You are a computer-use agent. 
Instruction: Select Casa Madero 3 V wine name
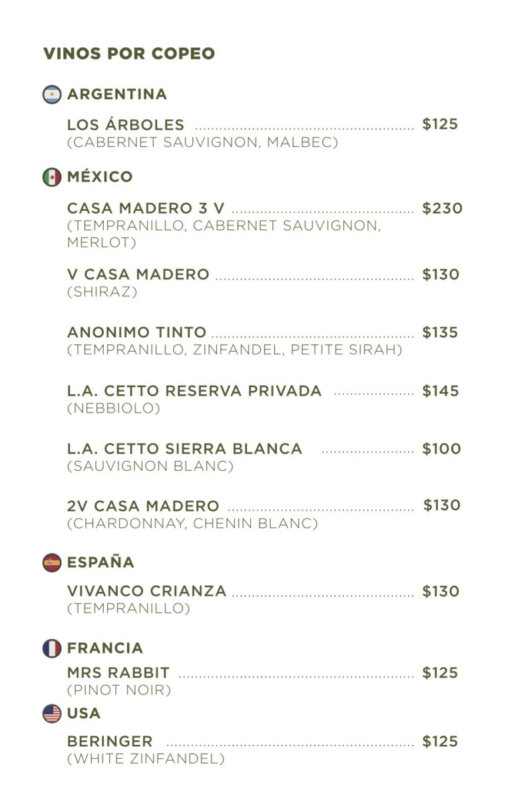pyautogui.click(x=146, y=208)
